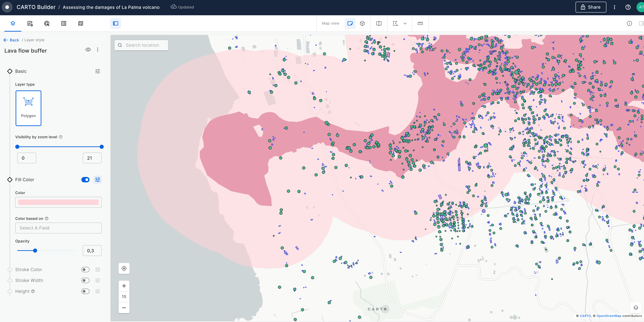Click the minimum zoom level field

point(27,158)
